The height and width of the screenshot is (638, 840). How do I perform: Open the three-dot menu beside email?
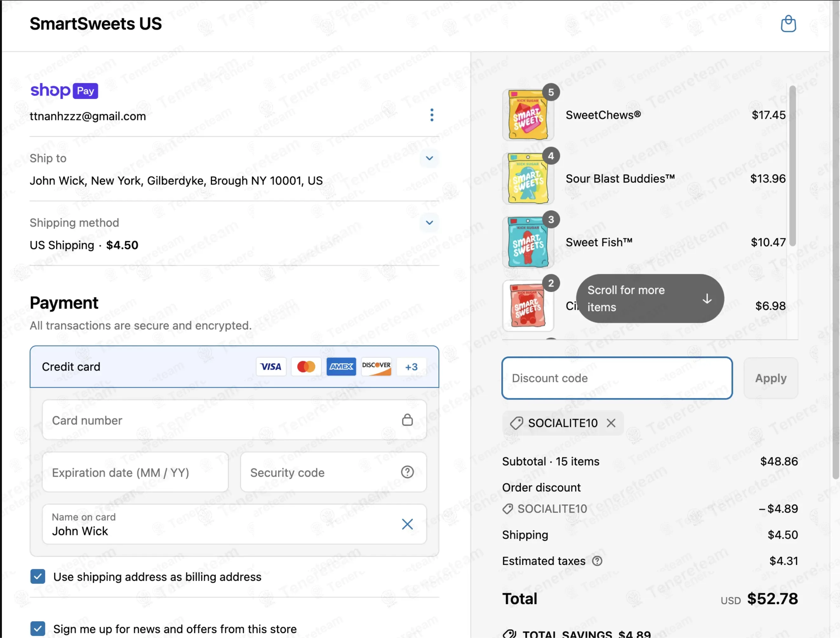click(x=432, y=115)
